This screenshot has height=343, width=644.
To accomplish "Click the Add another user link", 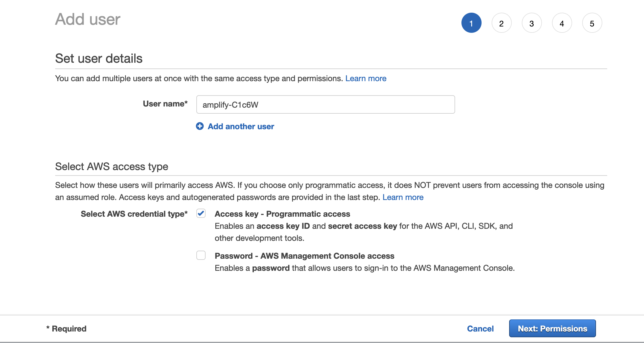I will click(x=241, y=126).
